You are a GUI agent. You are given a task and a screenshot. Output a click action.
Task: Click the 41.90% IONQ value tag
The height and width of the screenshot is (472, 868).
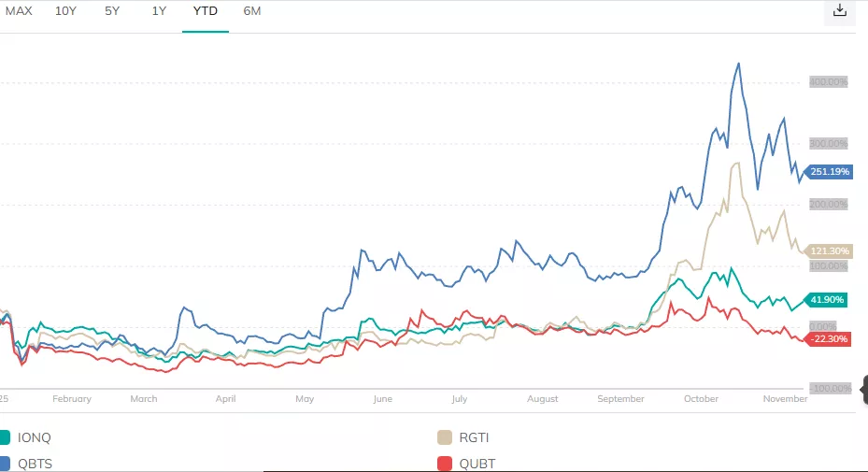[x=828, y=299]
